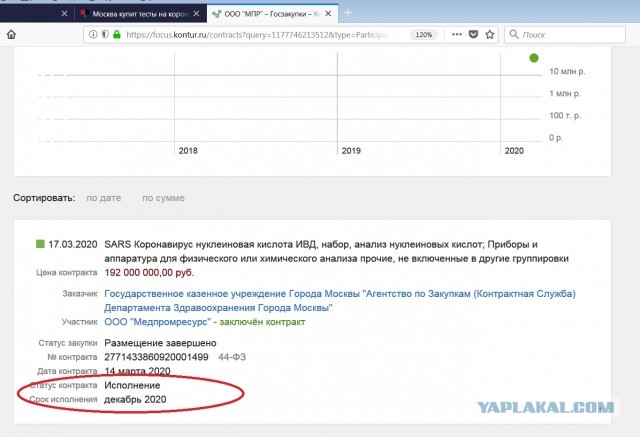Click the Firefox home icon

(11, 34)
